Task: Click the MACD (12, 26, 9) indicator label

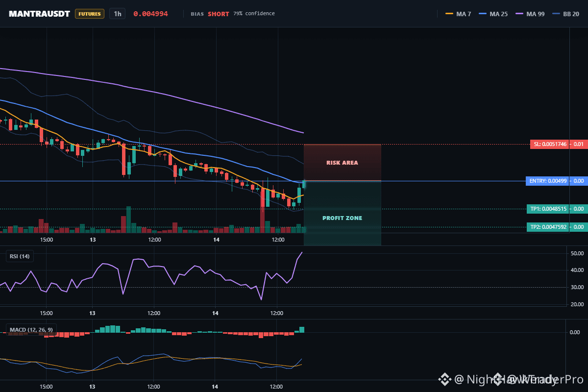Action: click(31, 329)
